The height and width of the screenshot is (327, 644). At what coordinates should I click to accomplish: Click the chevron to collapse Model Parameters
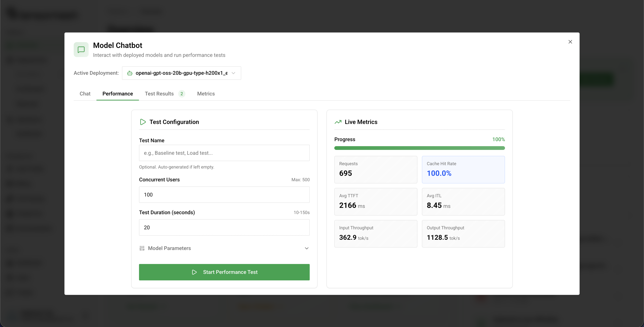[x=307, y=248]
